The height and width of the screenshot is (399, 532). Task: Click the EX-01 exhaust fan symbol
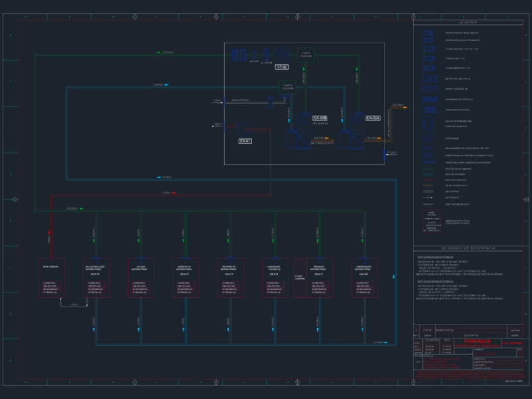click(243, 128)
